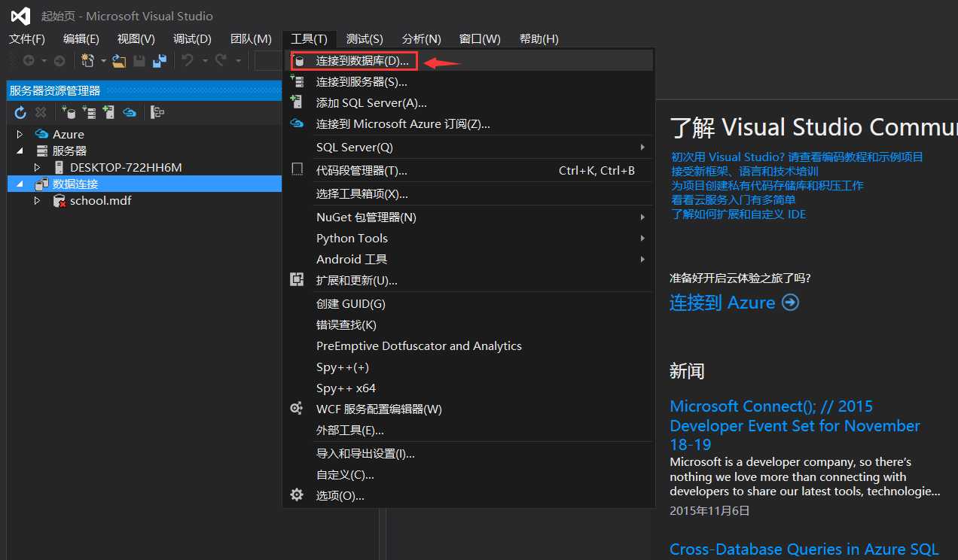Select the Azure tree item
This screenshot has width=958, height=560.
pos(69,134)
